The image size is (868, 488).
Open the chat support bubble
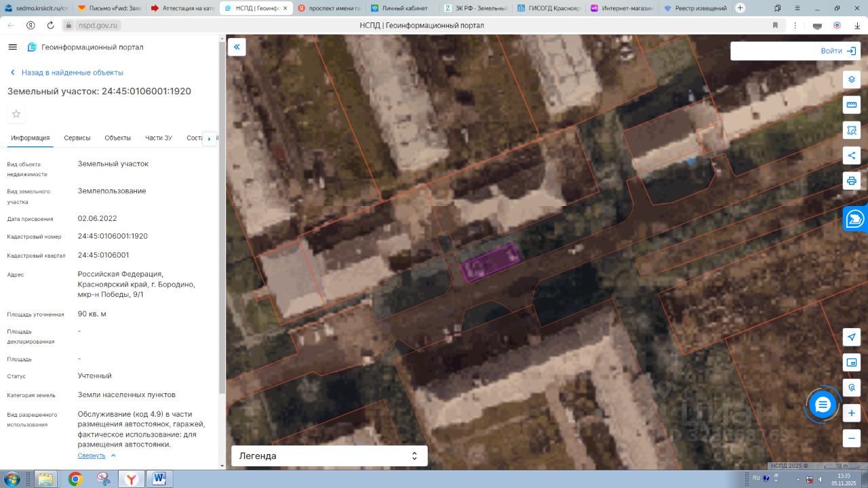[823, 405]
